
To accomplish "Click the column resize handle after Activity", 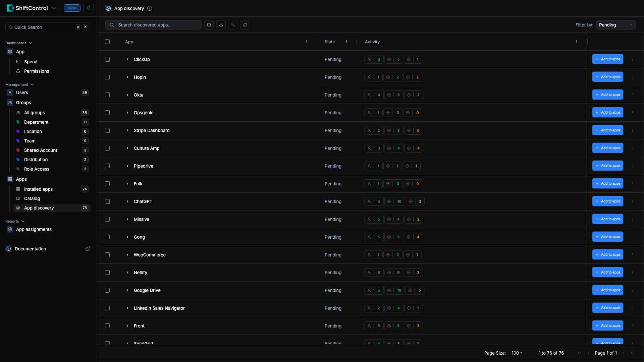I will click(x=587, y=42).
